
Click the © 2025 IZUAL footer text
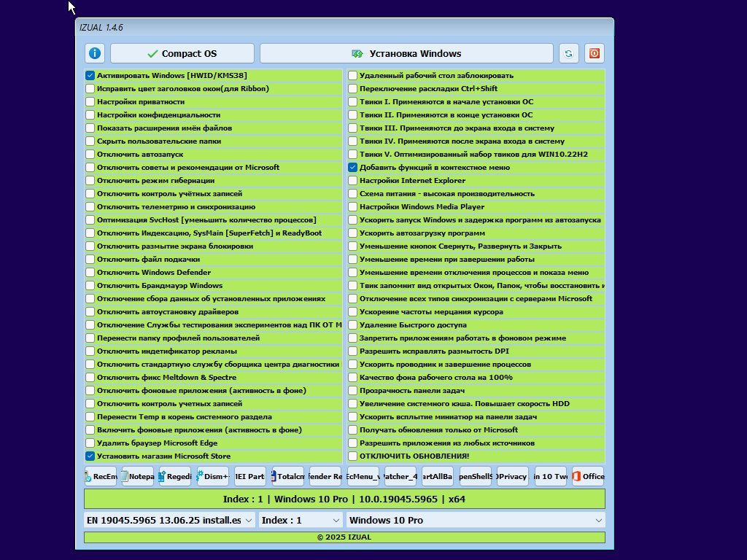tap(344, 537)
